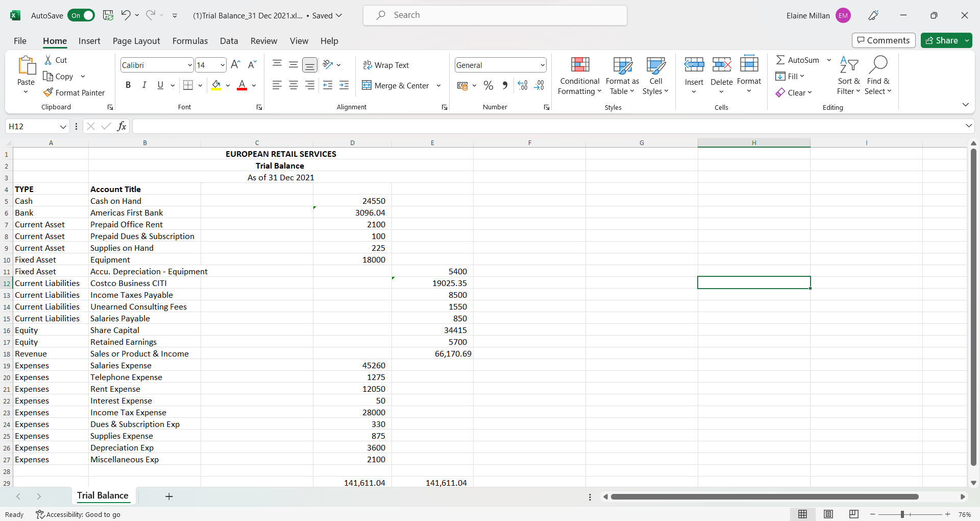
Task: Toggle Underline formatting
Action: (161, 85)
